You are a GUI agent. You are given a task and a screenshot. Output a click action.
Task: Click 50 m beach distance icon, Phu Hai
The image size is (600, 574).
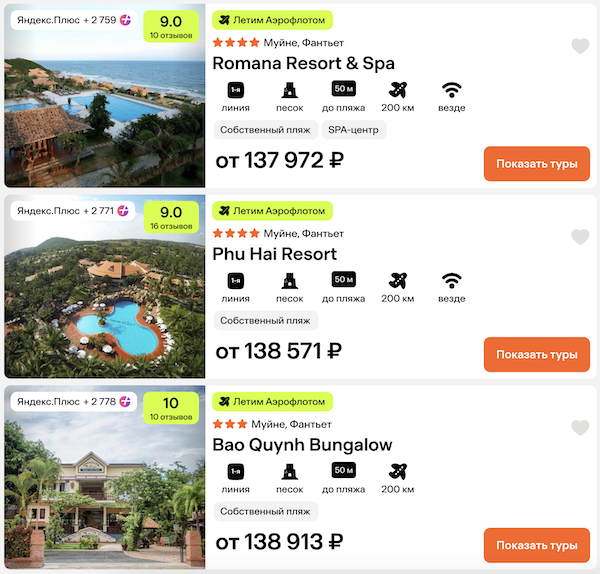[x=344, y=280]
